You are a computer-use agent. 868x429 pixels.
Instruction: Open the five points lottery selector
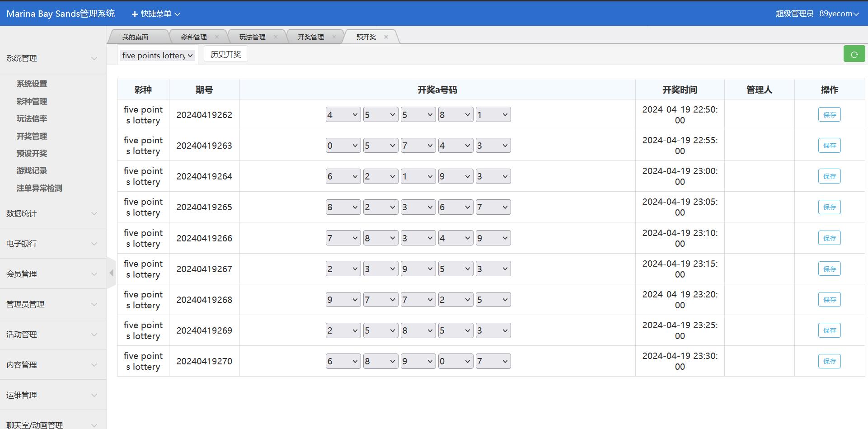[x=157, y=56]
